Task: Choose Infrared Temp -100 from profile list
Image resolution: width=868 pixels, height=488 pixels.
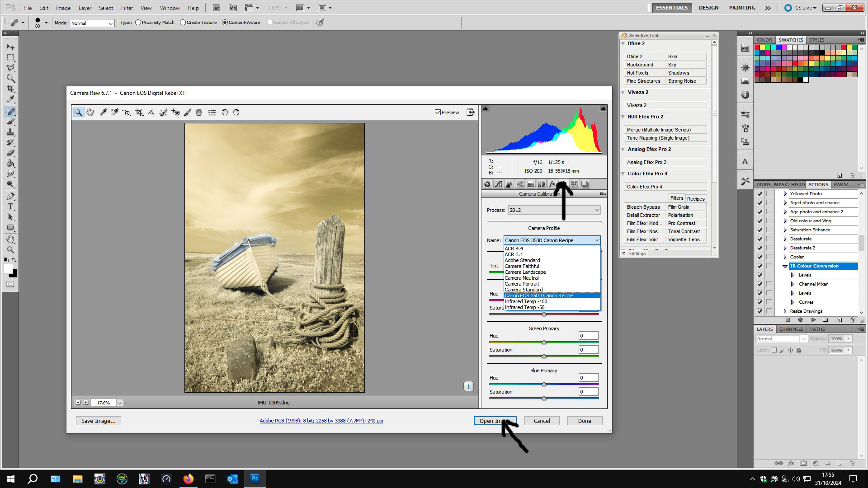Action: (526, 301)
